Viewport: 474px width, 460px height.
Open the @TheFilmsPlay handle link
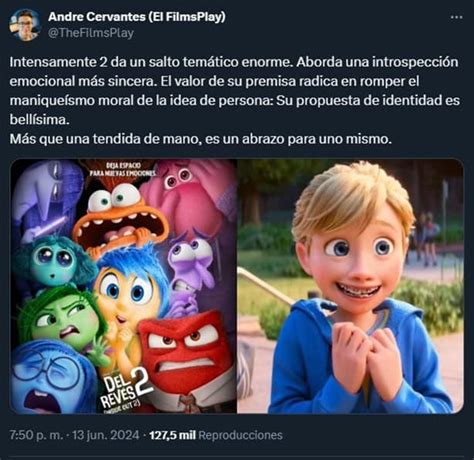point(91,33)
